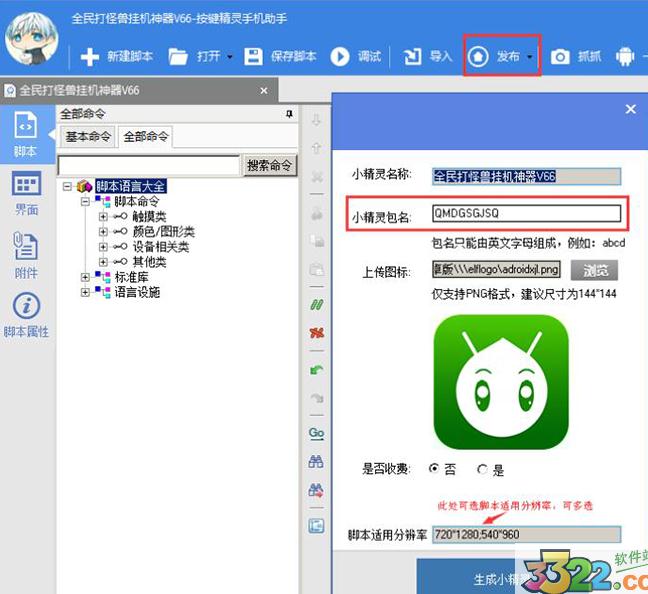
Task: Expand the 触摸类 tree node
Action: (104, 217)
